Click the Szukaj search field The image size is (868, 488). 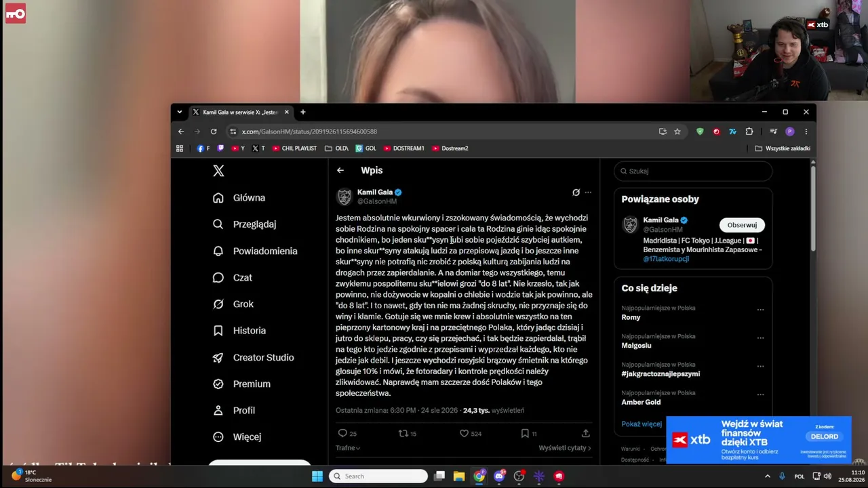click(x=693, y=171)
